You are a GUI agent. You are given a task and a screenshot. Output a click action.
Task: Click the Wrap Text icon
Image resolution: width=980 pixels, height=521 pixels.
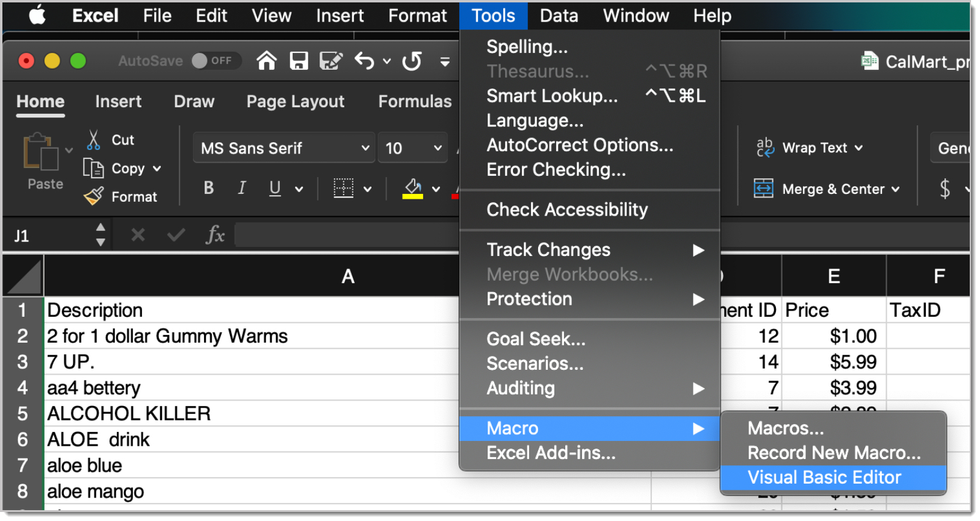tap(765, 148)
